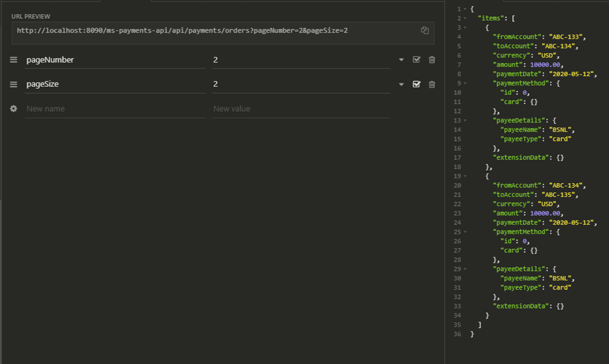Disable the pageNumber parameter checkbox
The width and height of the screenshot is (609, 364).
(417, 60)
